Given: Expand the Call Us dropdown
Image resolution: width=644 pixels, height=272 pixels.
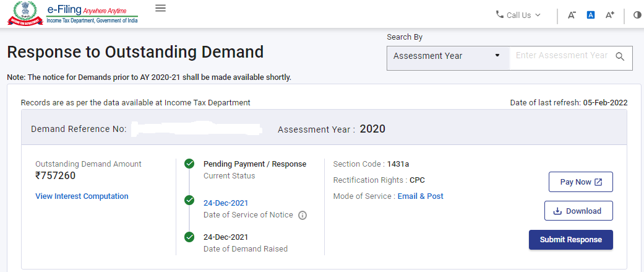Looking at the screenshot, I should [x=519, y=15].
